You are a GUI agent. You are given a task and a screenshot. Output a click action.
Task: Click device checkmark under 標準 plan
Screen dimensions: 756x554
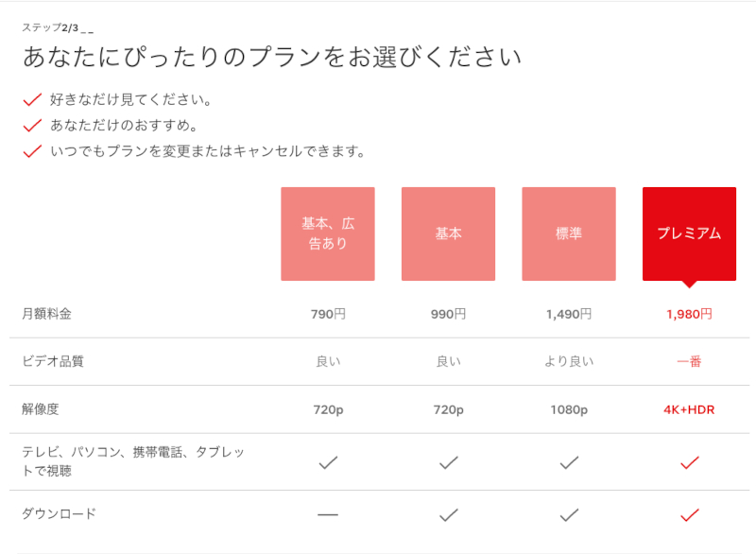[569, 462]
